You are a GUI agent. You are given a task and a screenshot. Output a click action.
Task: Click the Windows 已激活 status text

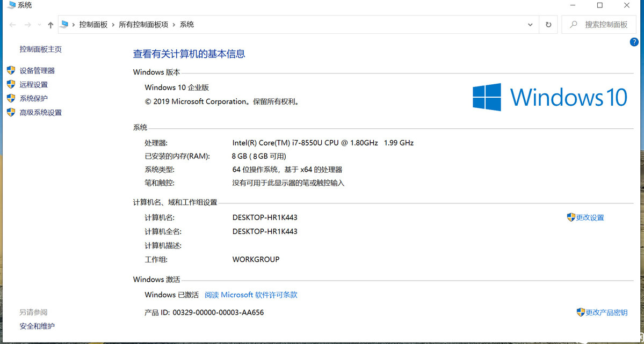pyautogui.click(x=172, y=295)
